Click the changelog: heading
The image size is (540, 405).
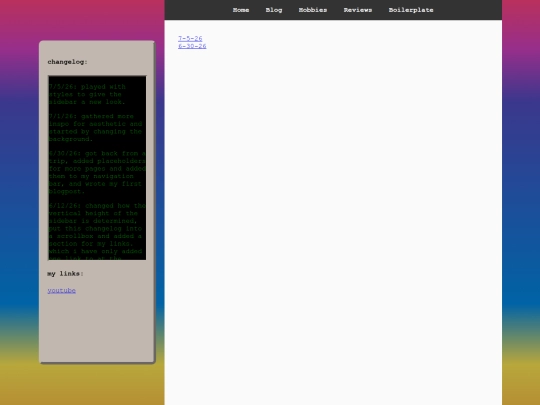click(68, 62)
